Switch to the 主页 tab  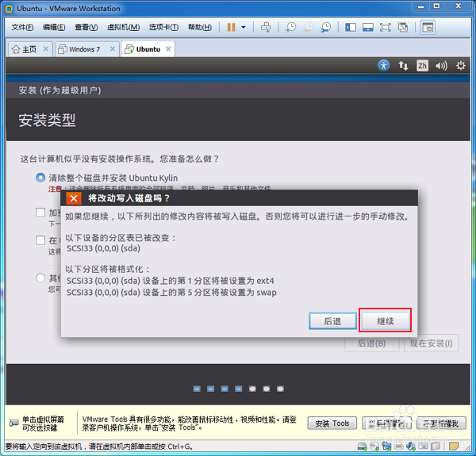pos(29,49)
